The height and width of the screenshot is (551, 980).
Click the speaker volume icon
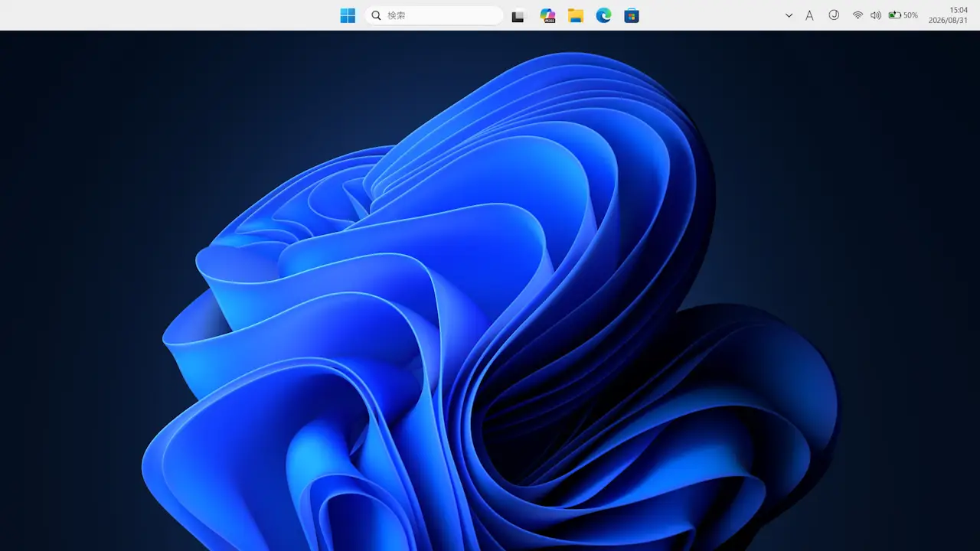pos(876,15)
